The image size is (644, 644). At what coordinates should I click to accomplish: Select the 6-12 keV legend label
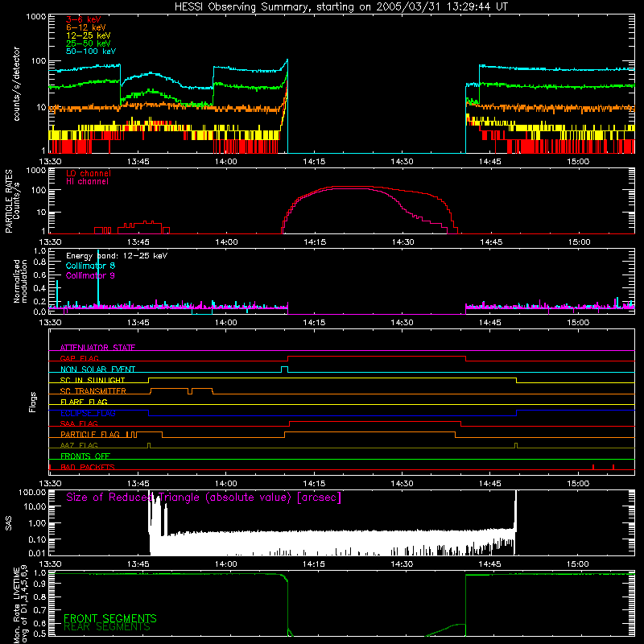point(86,27)
